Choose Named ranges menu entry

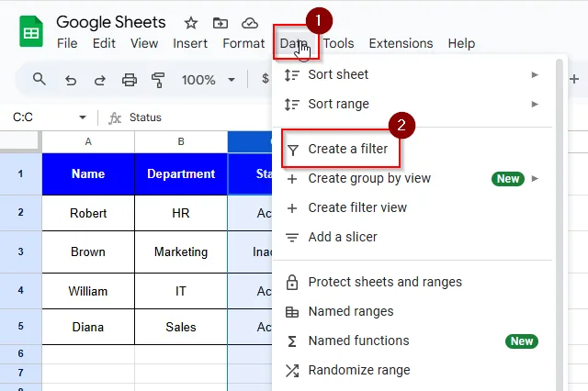(413, 311)
